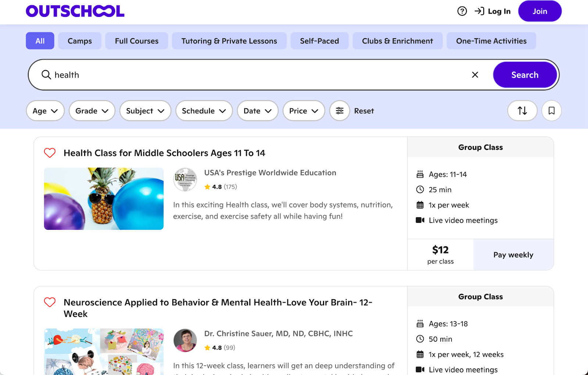Screen dimensions: 588x375
Task: Open Neuroscience Applied to Behavior class title
Action: pyautogui.click(x=218, y=308)
